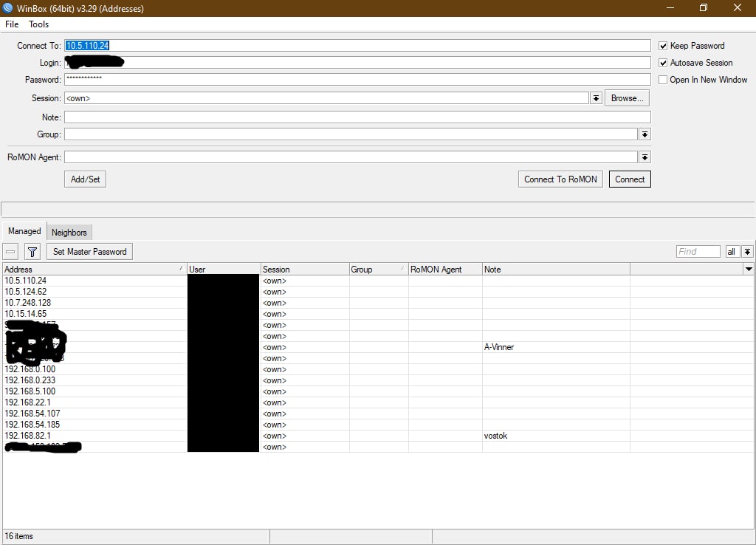Sort by the Session column header
The height and width of the screenshot is (545, 756).
(x=305, y=269)
